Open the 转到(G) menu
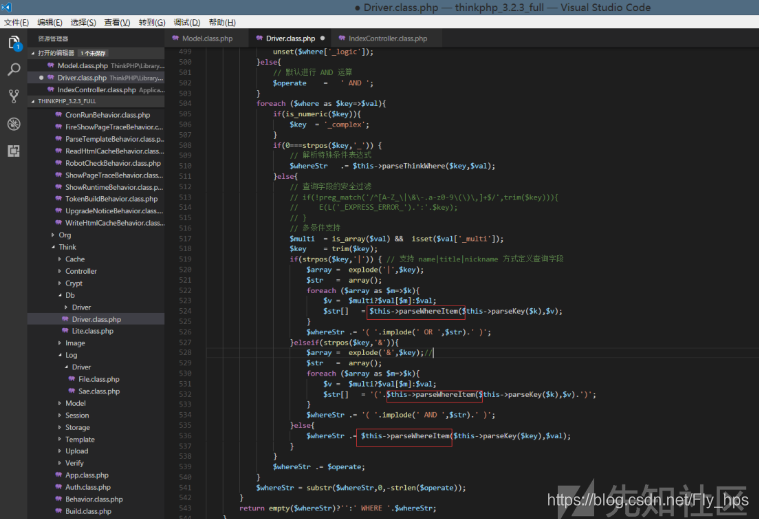Viewport: 759px width, 519px height. 152,22
